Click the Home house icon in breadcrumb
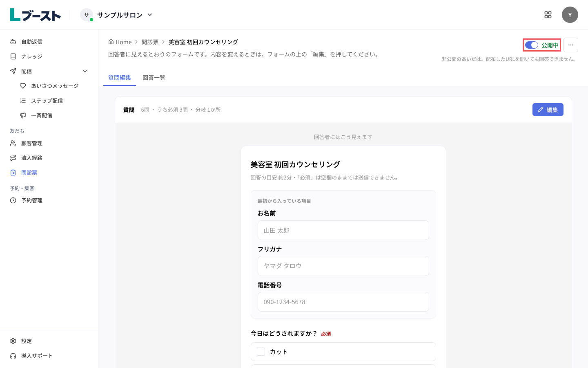588x368 pixels. point(111,42)
